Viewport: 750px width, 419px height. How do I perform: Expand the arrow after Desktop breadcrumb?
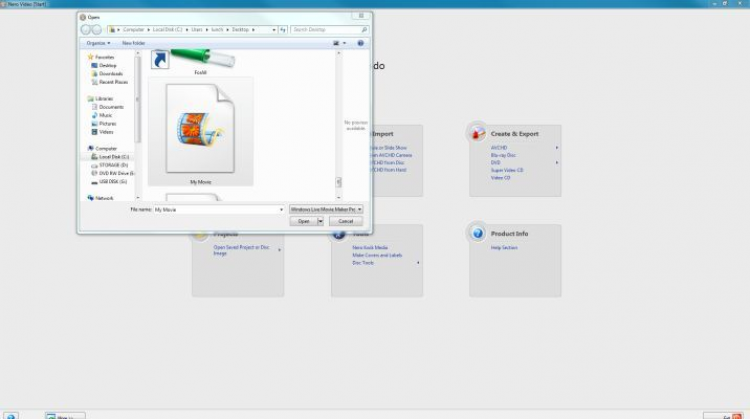click(x=254, y=30)
